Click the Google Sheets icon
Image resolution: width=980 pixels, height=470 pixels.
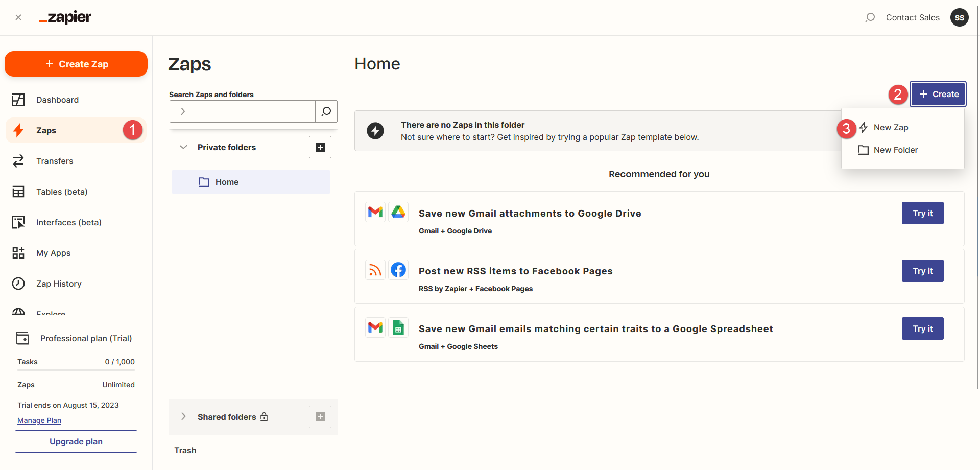point(398,327)
